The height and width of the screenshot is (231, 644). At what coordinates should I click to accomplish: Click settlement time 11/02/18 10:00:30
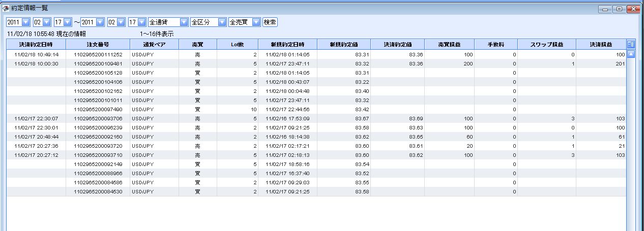37,63
